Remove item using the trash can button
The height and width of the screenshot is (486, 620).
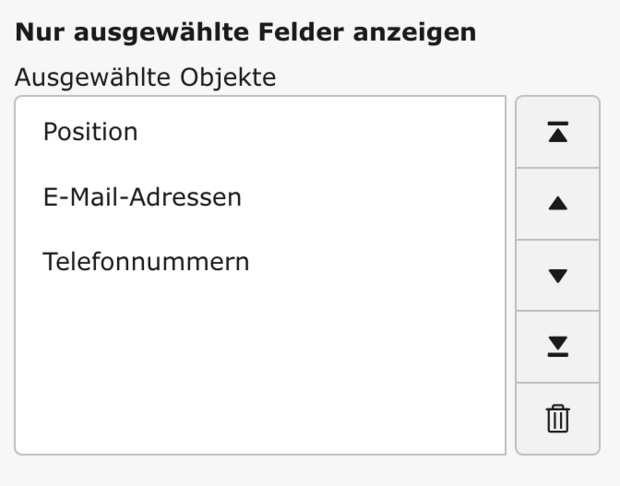(557, 418)
